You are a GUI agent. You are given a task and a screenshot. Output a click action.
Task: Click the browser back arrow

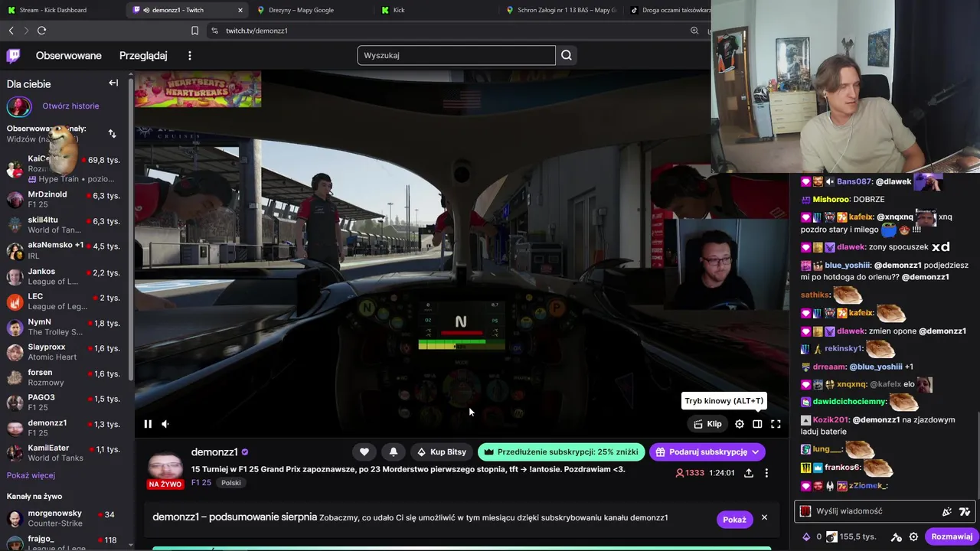pyautogui.click(x=11, y=31)
